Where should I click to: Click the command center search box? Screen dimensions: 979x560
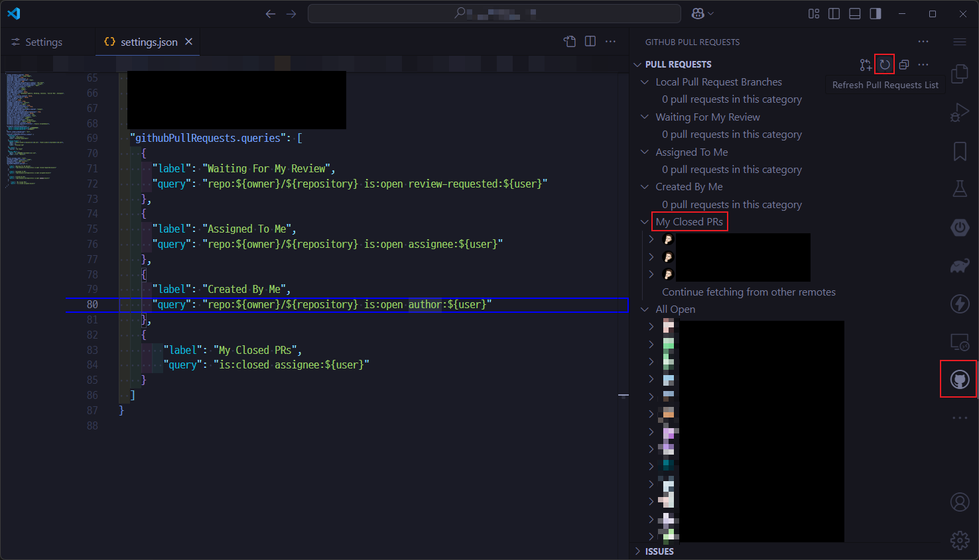pyautogui.click(x=494, y=13)
